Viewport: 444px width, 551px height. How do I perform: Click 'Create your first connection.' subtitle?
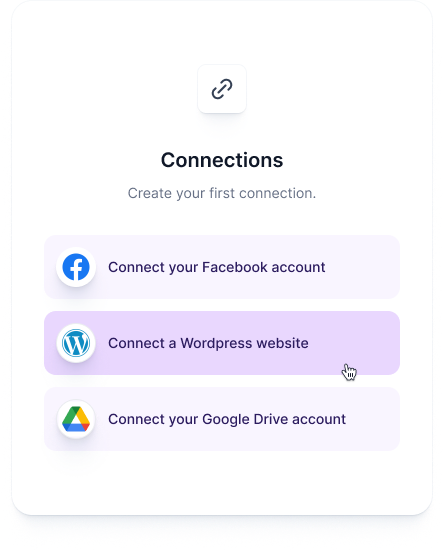point(222,193)
